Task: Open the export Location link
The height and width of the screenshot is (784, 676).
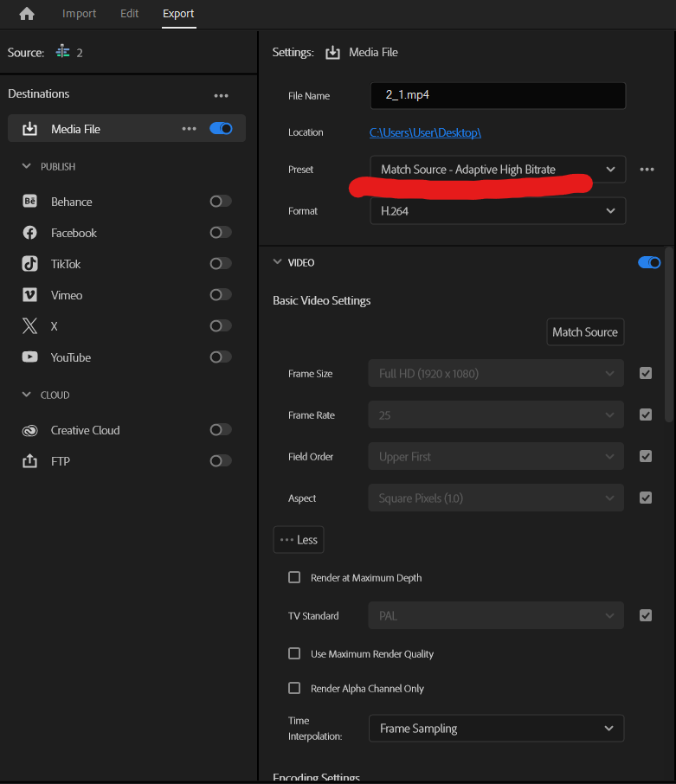Action: click(x=424, y=132)
